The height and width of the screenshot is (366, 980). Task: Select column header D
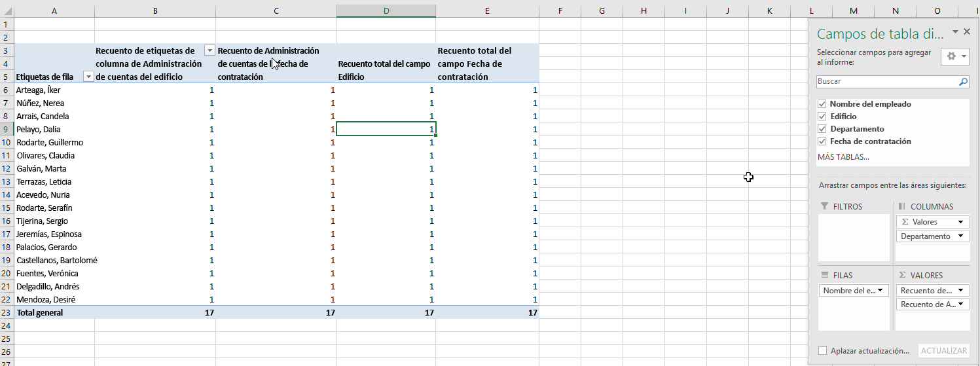386,10
